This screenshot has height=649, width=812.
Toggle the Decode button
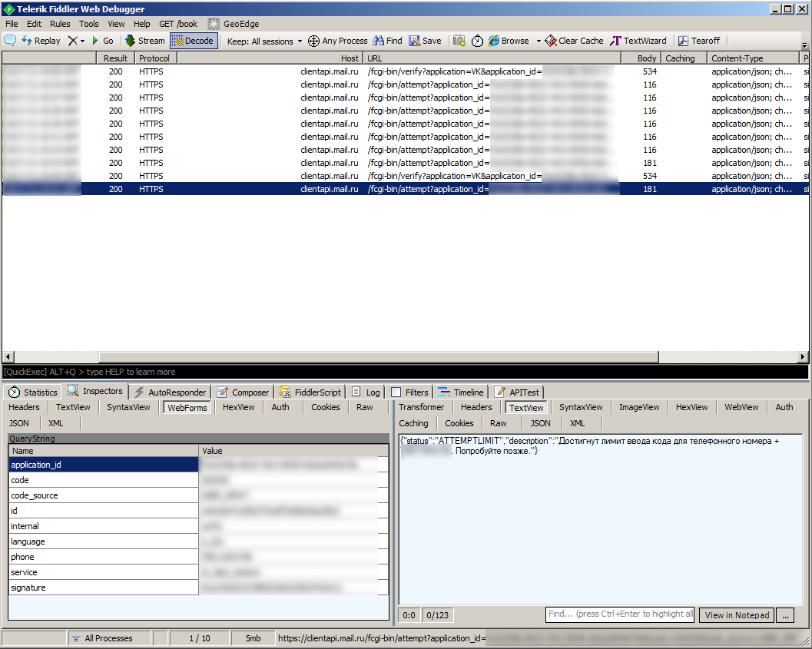click(193, 41)
